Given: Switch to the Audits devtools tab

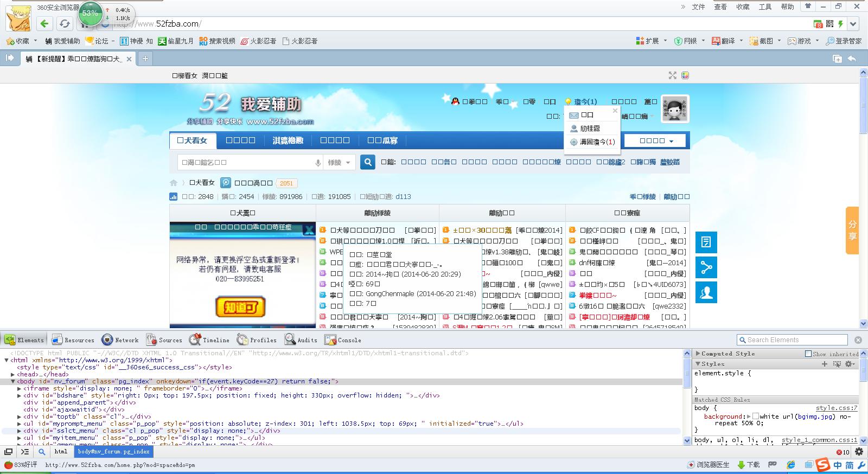Looking at the screenshot, I should pos(302,340).
